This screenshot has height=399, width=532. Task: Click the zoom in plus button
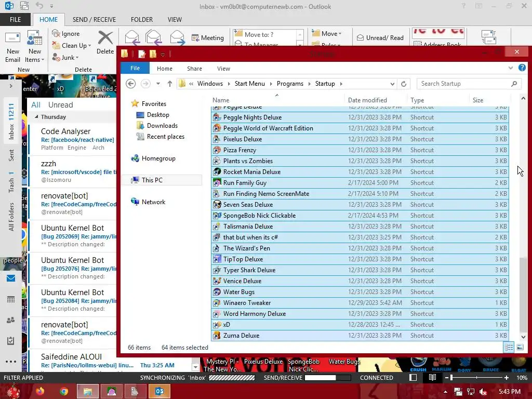point(507,378)
